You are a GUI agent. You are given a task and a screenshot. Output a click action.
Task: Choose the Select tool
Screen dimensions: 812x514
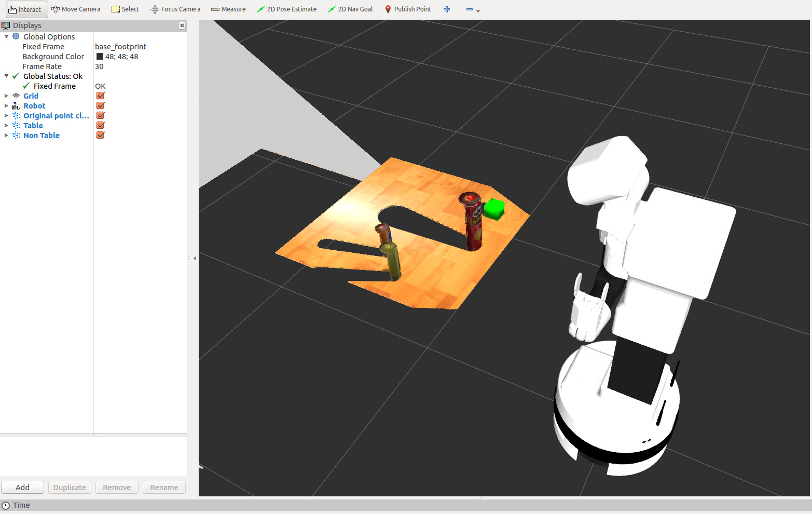pos(126,9)
